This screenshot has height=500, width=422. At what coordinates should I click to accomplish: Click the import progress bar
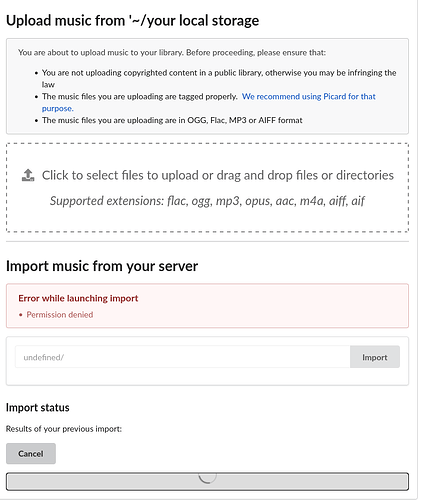pyautogui.click(x=207, y=482)
